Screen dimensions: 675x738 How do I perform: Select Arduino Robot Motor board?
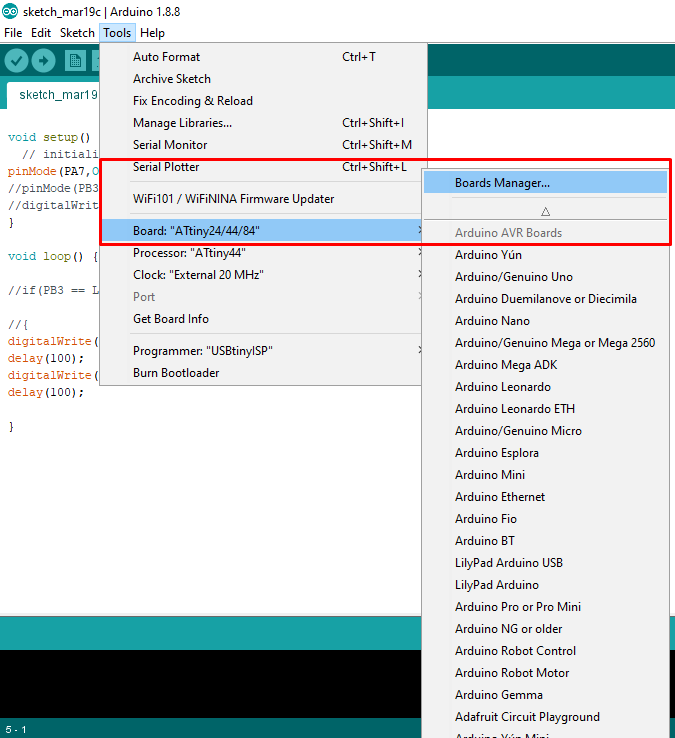click(x=546, y=673)
